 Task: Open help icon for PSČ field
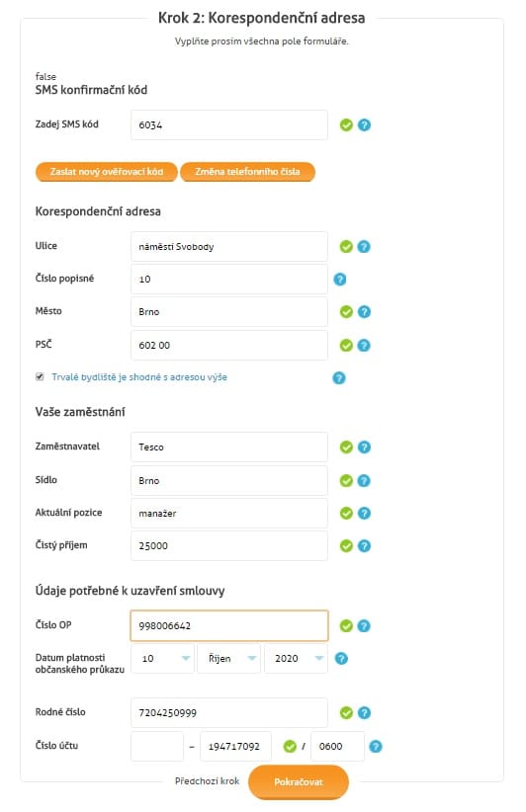coord(364,346)
